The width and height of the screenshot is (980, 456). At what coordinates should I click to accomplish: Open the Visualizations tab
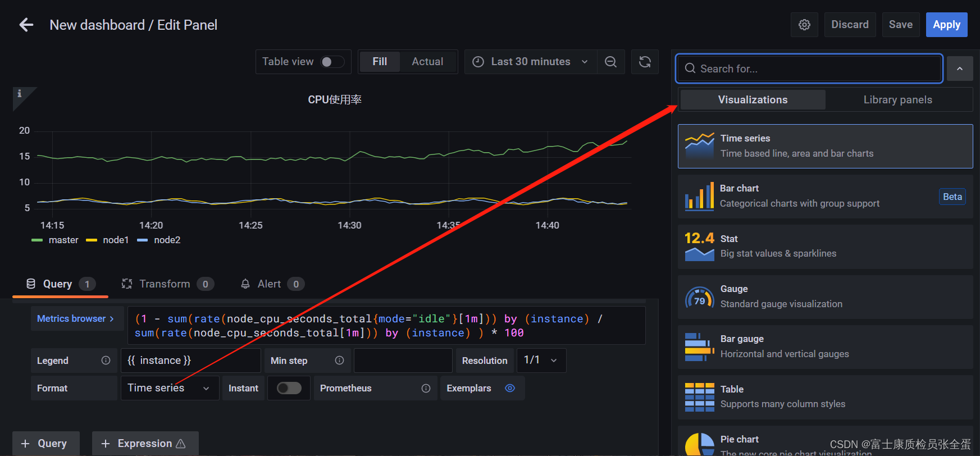[753, 100]
